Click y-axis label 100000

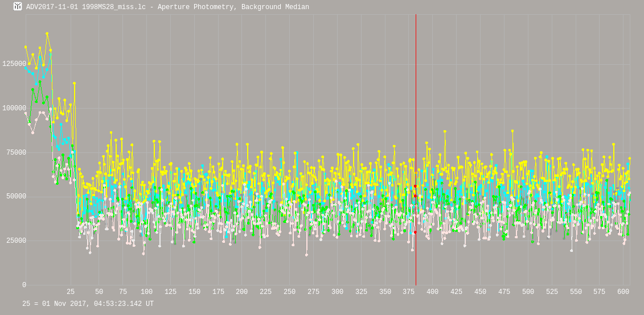coord(14,109)
